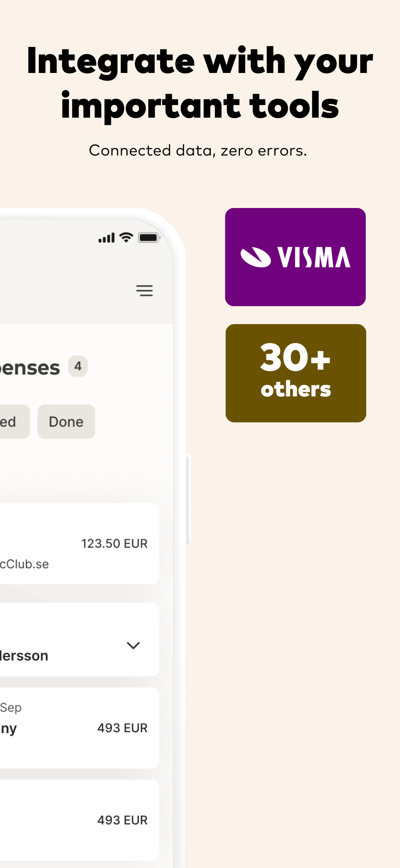Click the 'Connected data, zero errors.' subtitle

pyautogui.click(x=198, y=150)
